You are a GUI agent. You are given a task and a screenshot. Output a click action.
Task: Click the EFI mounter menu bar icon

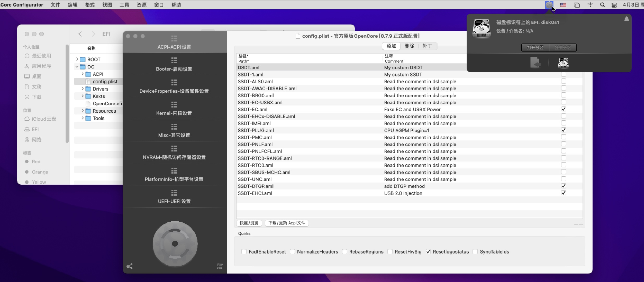coord(549,5)
